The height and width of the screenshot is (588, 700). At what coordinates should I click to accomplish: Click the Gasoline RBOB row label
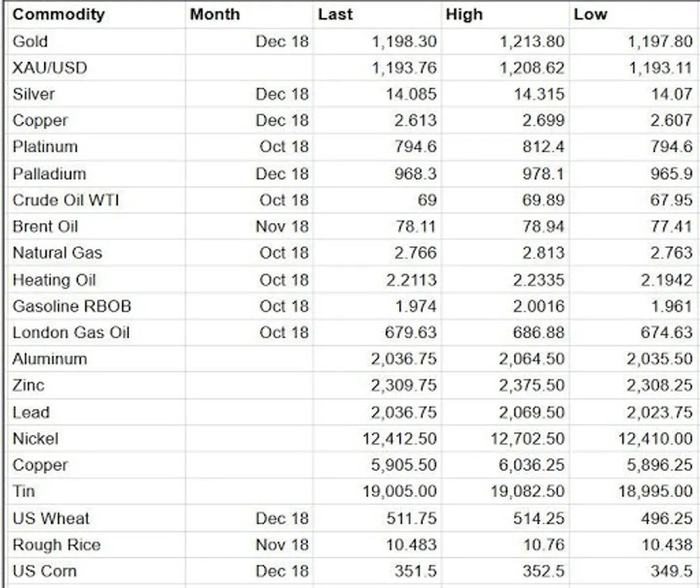[72, 306]
